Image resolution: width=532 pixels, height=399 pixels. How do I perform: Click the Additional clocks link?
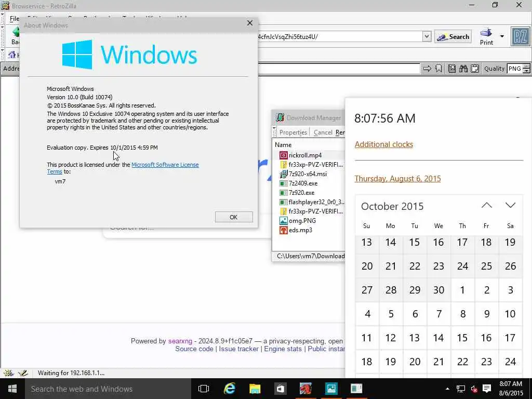pyautogui.click(x=384, y=144)
